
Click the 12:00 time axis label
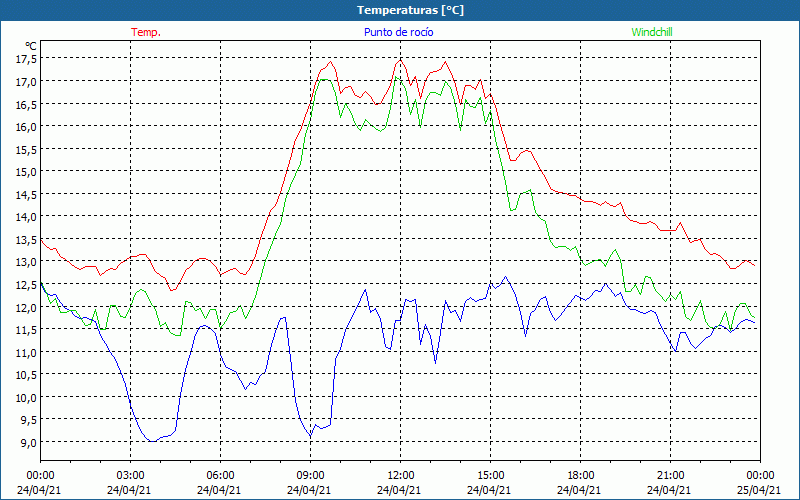coord(401,476)
